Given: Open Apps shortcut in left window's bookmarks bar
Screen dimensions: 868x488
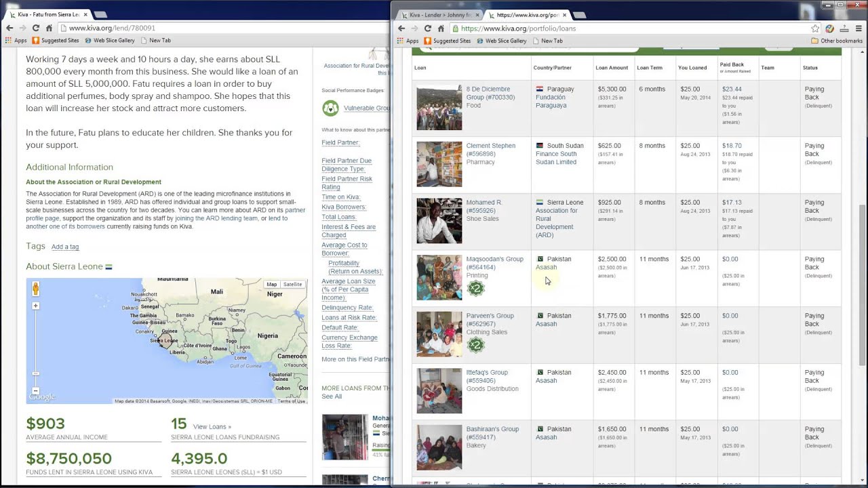Looking at the screenshot, I should 16,41.
